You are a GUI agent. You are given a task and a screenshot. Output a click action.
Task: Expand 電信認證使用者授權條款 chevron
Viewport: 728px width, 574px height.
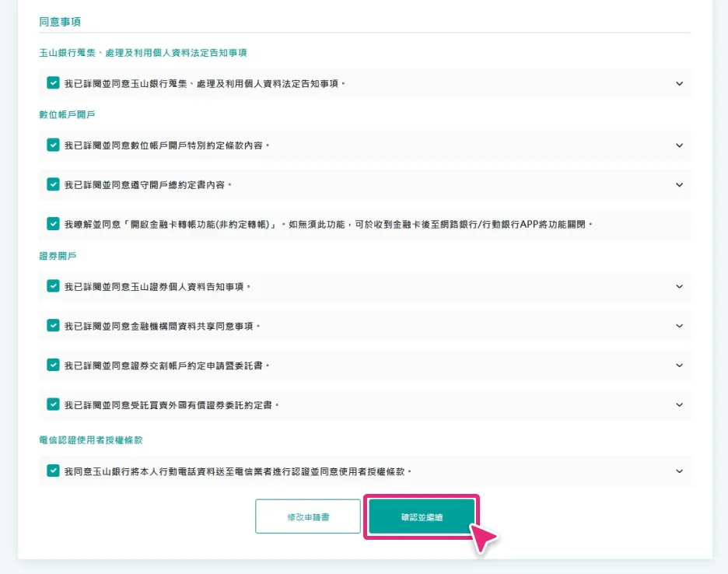[x=679, y=471]
